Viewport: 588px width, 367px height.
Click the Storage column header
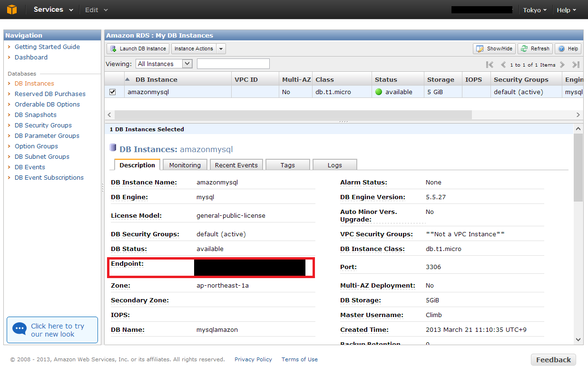[x=443, y=79]
